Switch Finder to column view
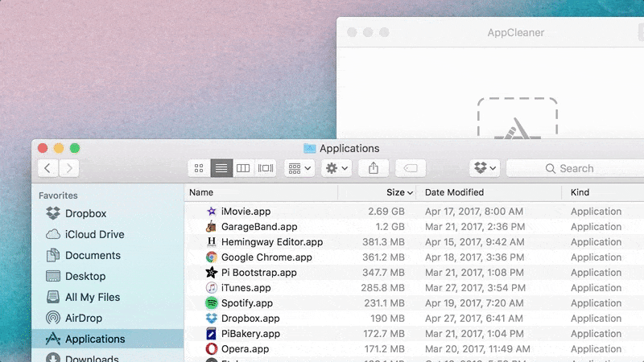The width and height of the screenshot is (644, 362). coord(243,168)
